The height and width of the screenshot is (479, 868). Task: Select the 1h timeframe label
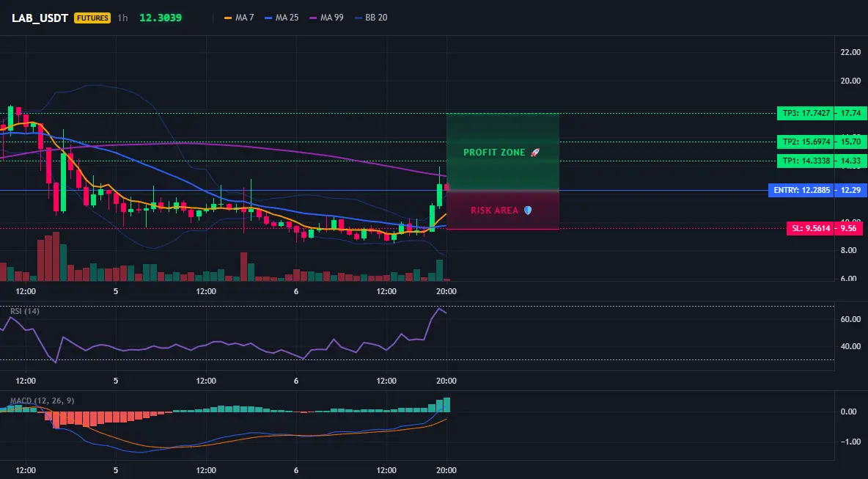[x=122, y=18]
